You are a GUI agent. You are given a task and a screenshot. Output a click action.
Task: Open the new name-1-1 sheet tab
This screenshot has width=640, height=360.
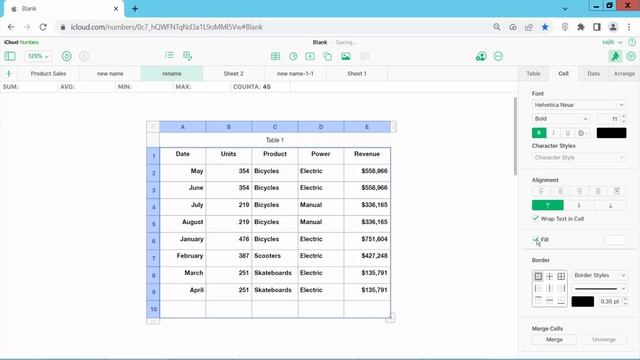tap(295, 73)
